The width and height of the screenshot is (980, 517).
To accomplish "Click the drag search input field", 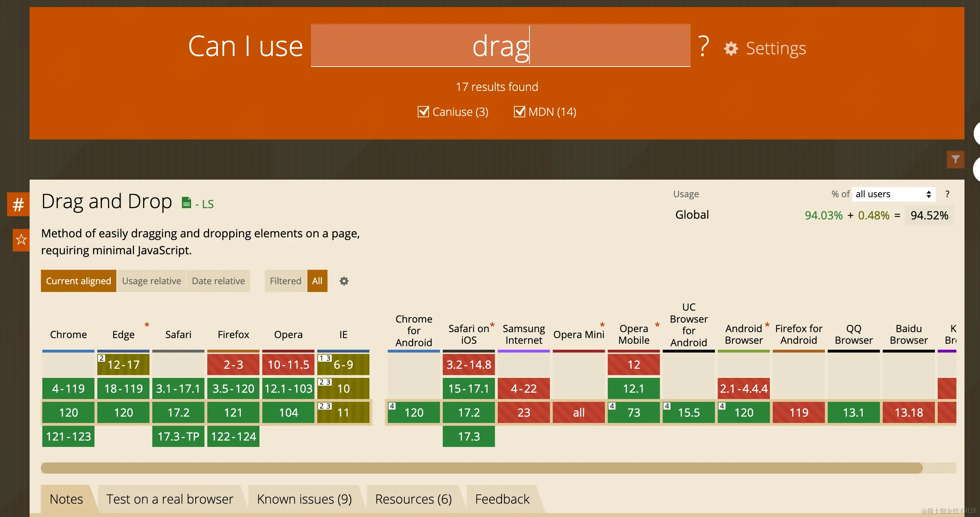I will 500,46.
